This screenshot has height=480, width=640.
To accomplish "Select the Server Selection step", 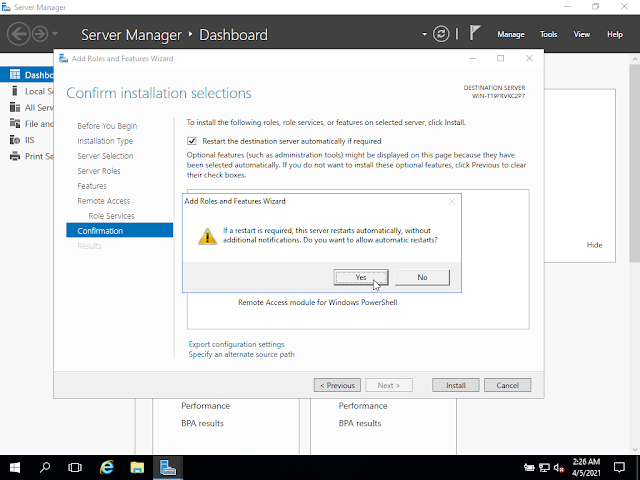I will [x=105, y=156].
